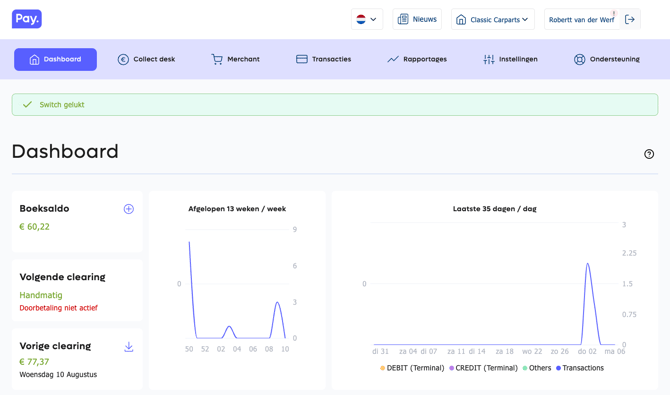Click the Doorbetaling niet actief warning
Screen dimensions: 670x395
click(59, 308)
